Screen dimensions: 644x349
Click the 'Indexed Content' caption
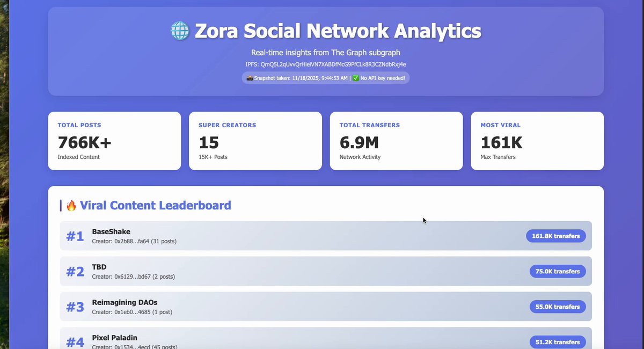coord(78,157)
